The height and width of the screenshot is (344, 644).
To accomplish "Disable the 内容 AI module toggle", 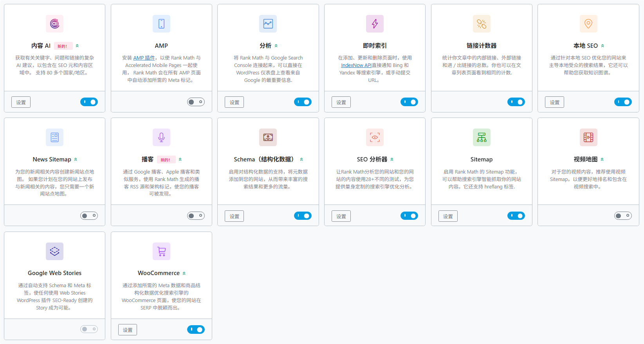I will tap(89, 102).
